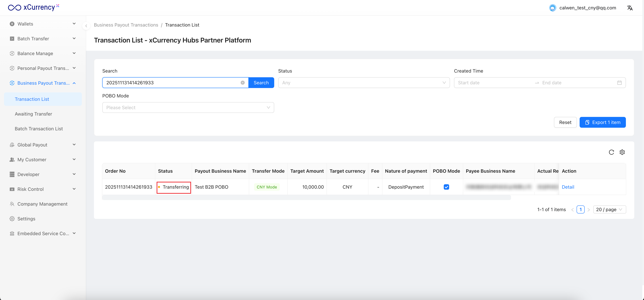Click the xCurrency logo

click(x=34, y=8)
